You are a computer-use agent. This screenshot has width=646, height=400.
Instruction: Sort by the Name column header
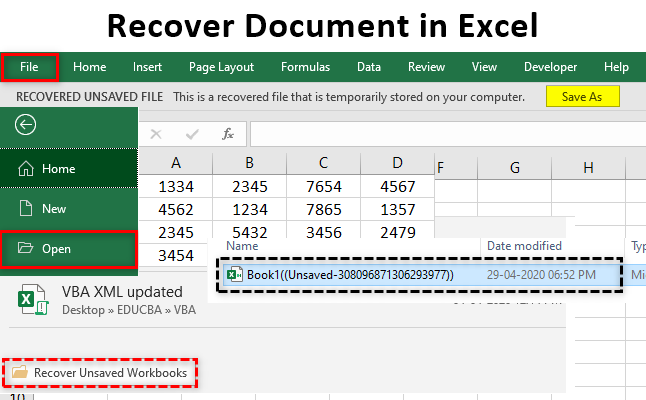(242, 246)
